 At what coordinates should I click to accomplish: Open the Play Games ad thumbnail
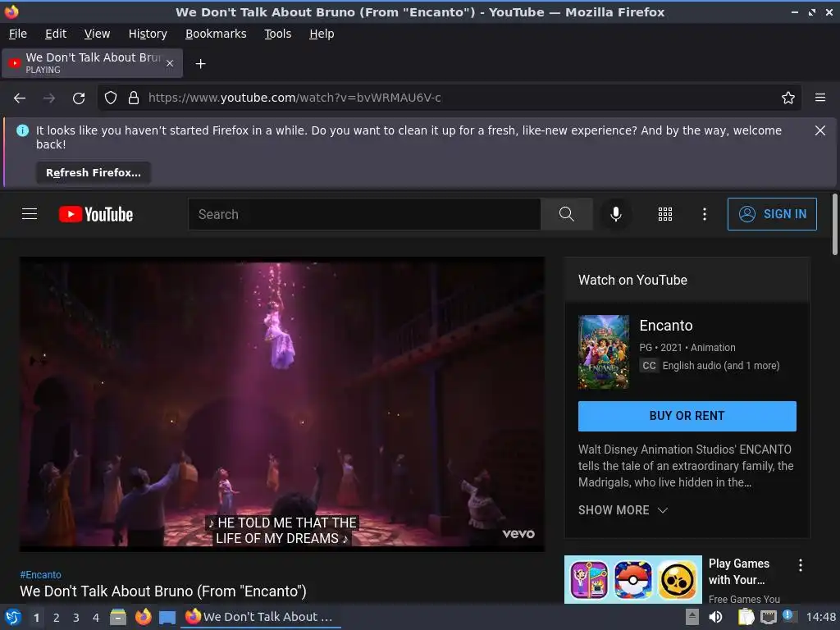632,579
